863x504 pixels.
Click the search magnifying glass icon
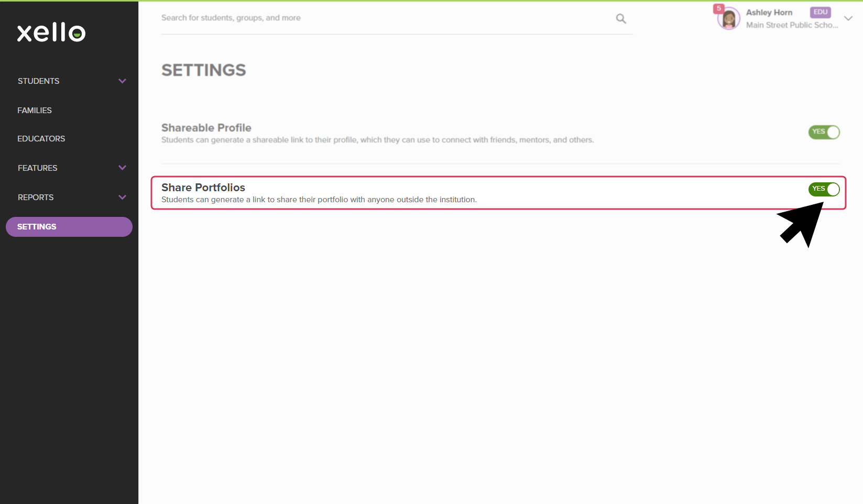click(621, 19)
